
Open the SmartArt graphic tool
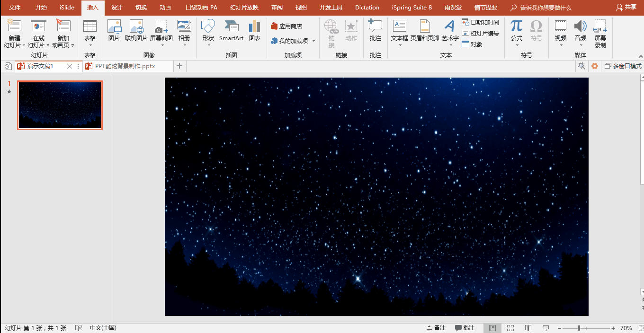pyautogui.click(x=231, y=31)
